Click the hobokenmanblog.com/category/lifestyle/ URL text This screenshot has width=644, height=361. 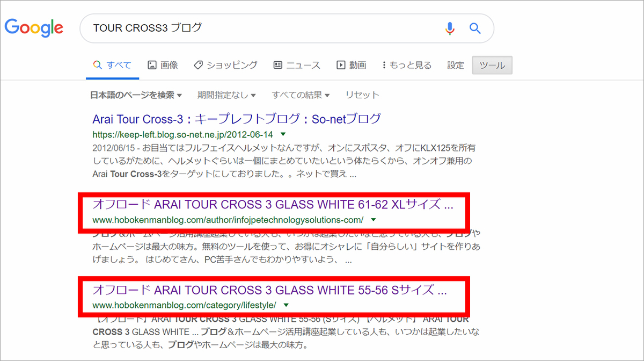click(184, 305)
